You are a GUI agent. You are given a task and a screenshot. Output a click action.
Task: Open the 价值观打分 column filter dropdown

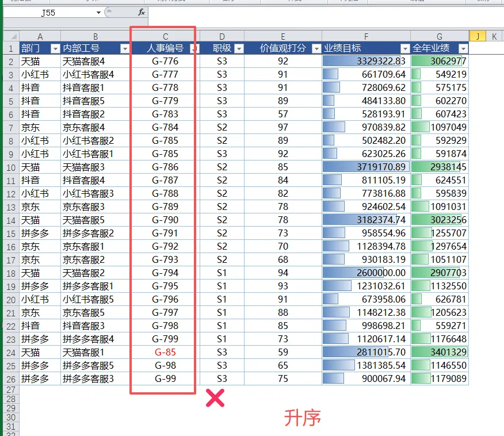[316, 48]
